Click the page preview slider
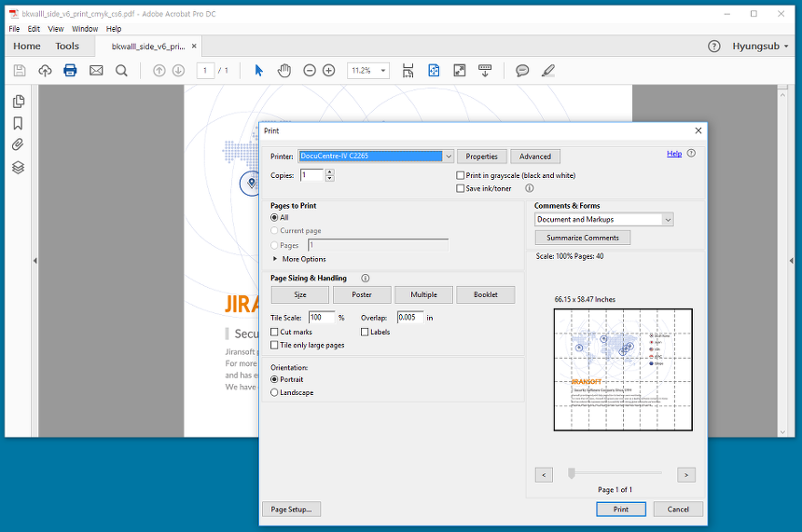This screenshot has height=532, width=802. tap(615, 473)
